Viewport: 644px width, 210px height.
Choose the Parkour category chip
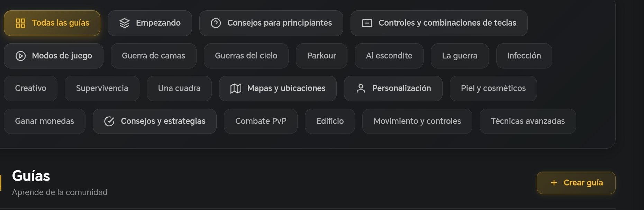click(321, 56)
